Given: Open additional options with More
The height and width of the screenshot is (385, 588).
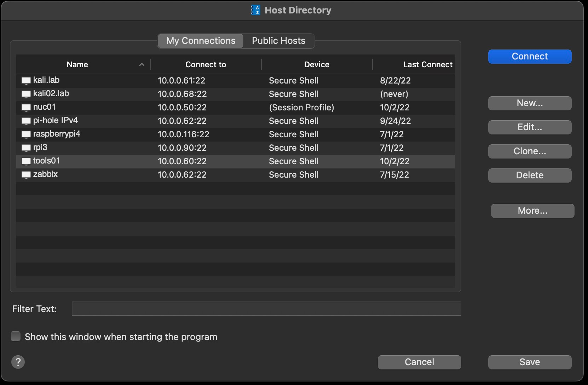Looking at the screenshot, I should [x=532, y=211].
